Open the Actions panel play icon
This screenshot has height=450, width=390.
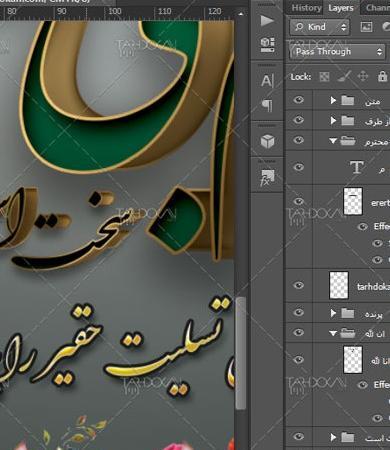267,21
